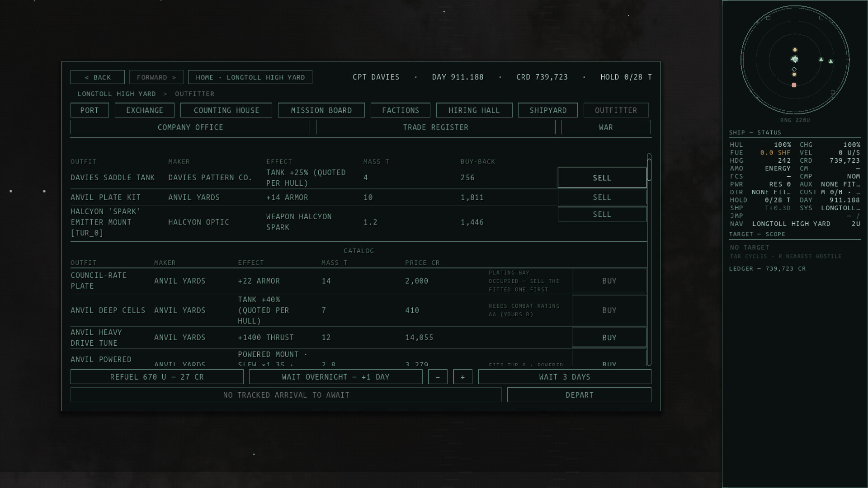The height and width of the screenshot is (488, 868).
Task: Buy the Council-Rate Plate
Action: [x=609, y=281]
